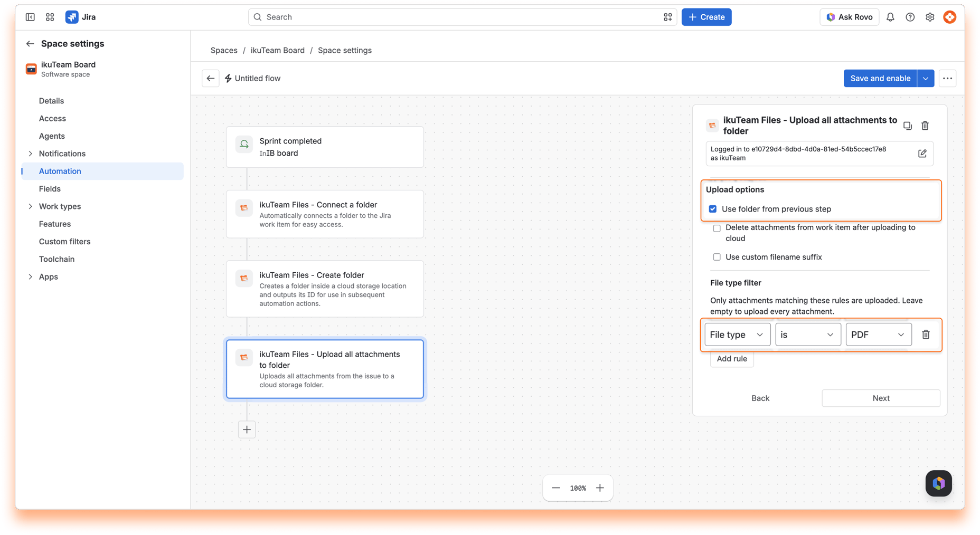Open Details settings page
Image resolution: width=980 pixels, height=535 pixels.
(51, 101)
